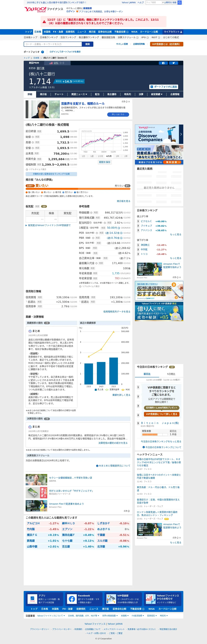Advance Discover Companies banner with right arrow
Viewport: 207px width, 644px height.
coord(181,134)
